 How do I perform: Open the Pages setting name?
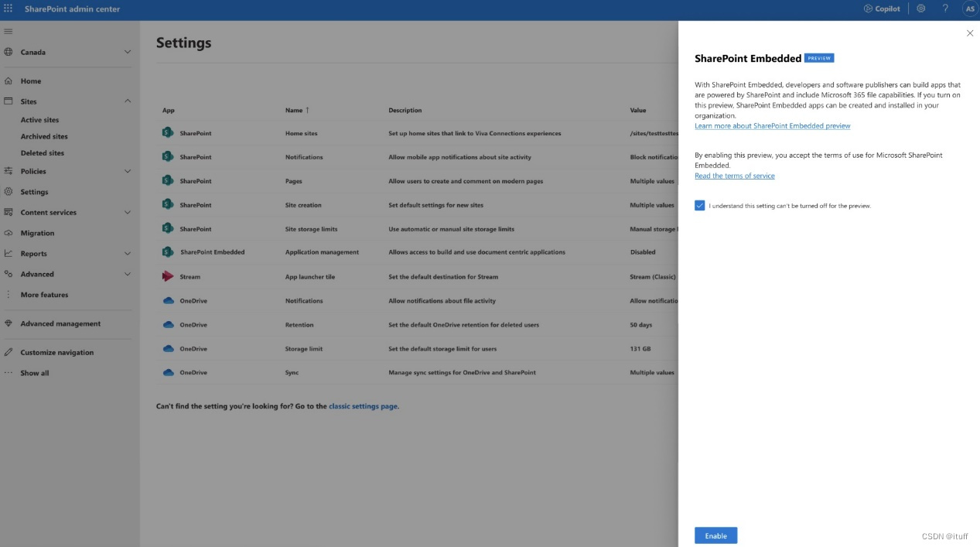point(293,181)
